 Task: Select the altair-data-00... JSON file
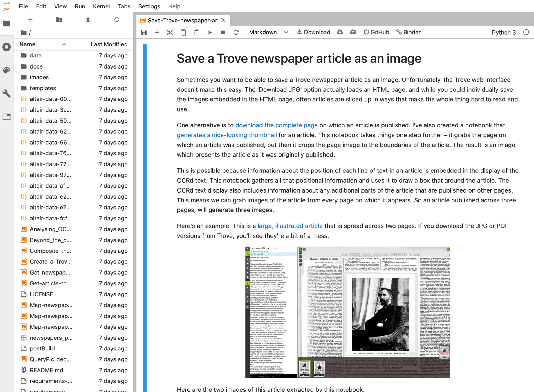coord(74,99)
